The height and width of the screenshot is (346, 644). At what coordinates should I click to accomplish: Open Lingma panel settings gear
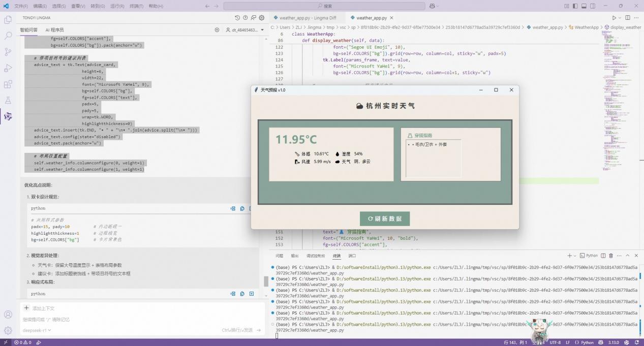click(x=262, y=18)
